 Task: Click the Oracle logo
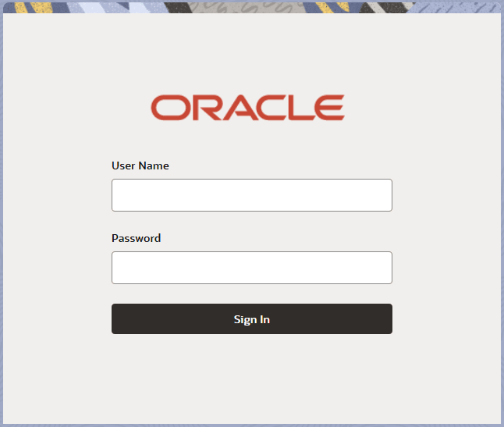point(247,108)
